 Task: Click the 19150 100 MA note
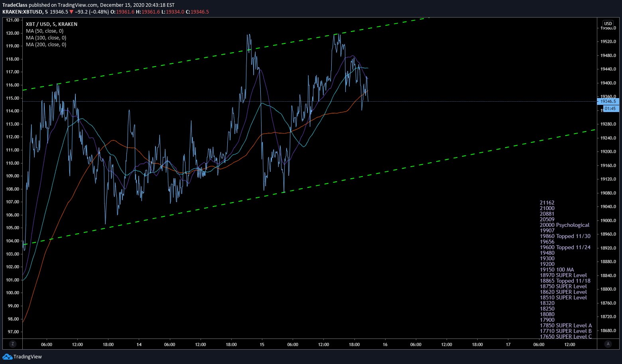tap(557, 270)
